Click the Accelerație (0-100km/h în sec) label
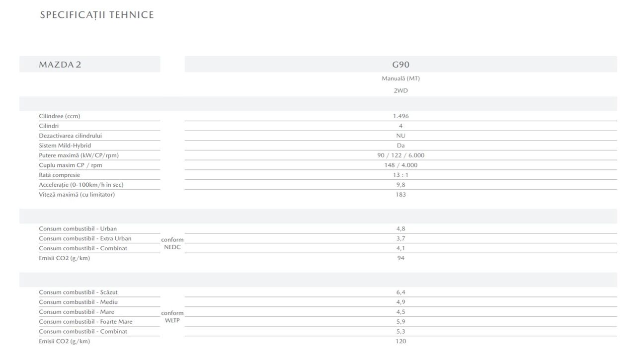The height and width of the screenshot is (364, 636). (x=81, y=185)
